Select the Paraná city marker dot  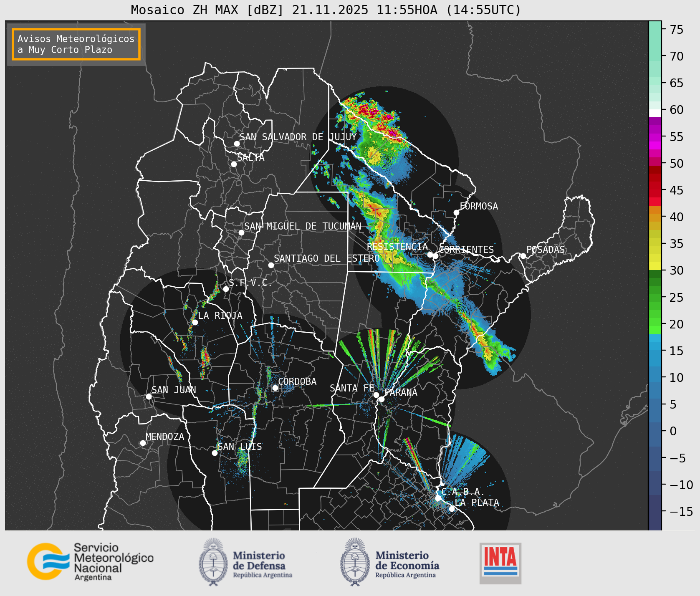(x=382, y=399)
